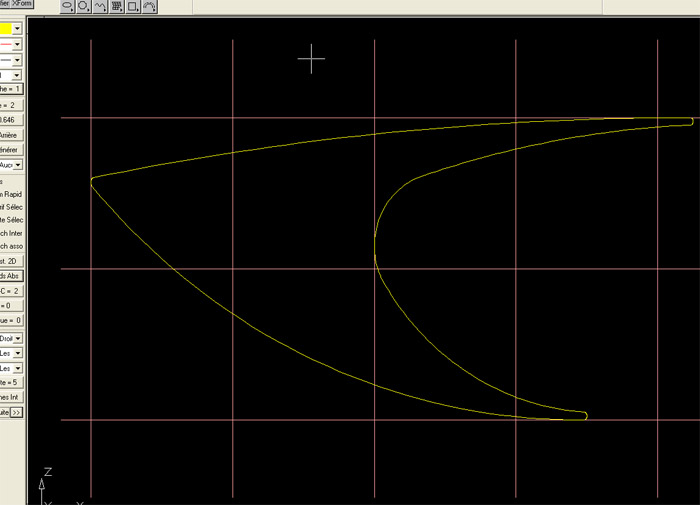This screenshot has height=505, width=700.
Task: Toggle the 'Rapid' option in side panel
Action: 11,194
